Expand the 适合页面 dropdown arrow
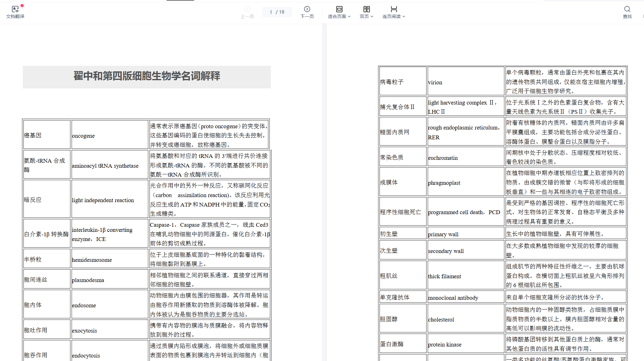644x361 pixels. coord(349,16)
